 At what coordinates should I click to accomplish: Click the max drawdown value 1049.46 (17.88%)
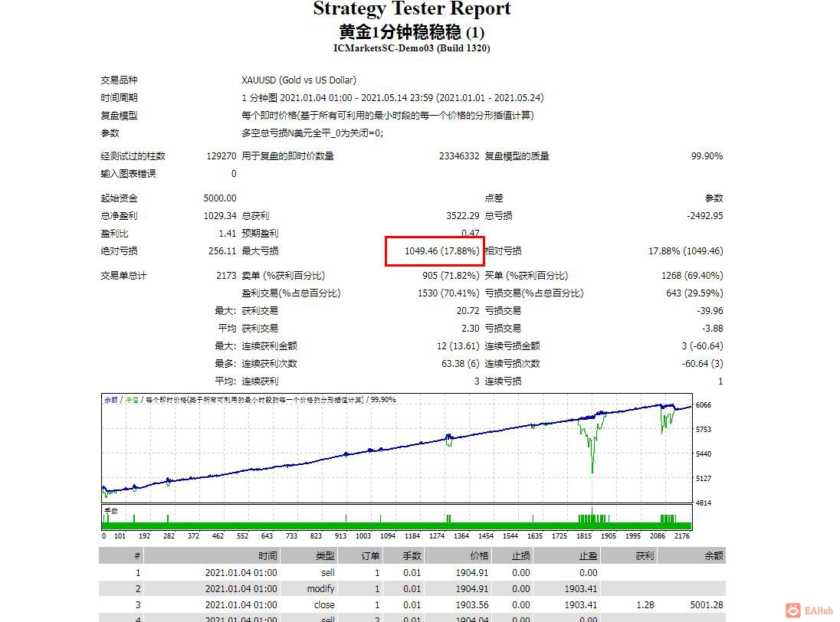pyautogui.click(x=442, y=251)
